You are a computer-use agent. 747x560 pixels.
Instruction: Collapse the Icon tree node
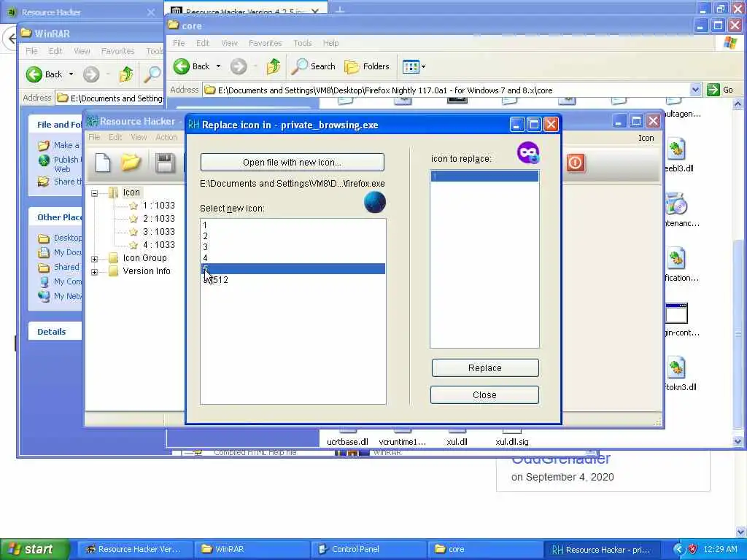[x=94, y=192]
